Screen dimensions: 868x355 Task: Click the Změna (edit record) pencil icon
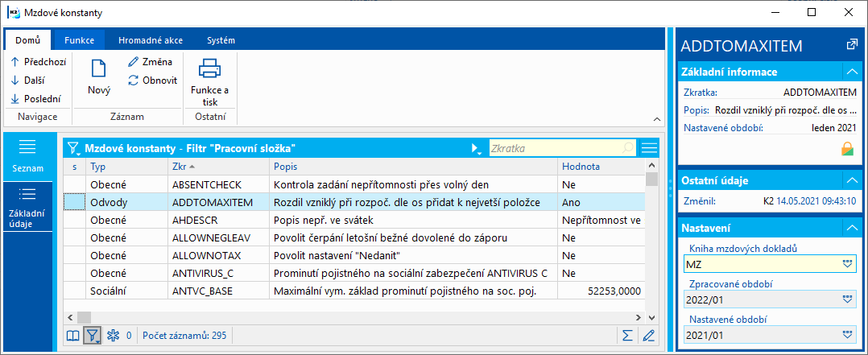[x=134, y=62]
